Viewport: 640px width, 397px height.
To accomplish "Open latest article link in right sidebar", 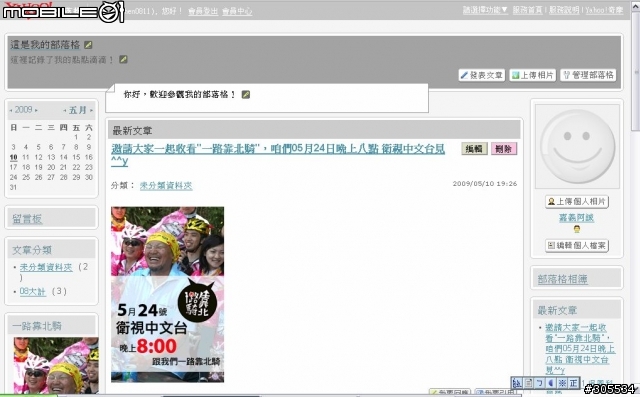I will click(580, 349).
